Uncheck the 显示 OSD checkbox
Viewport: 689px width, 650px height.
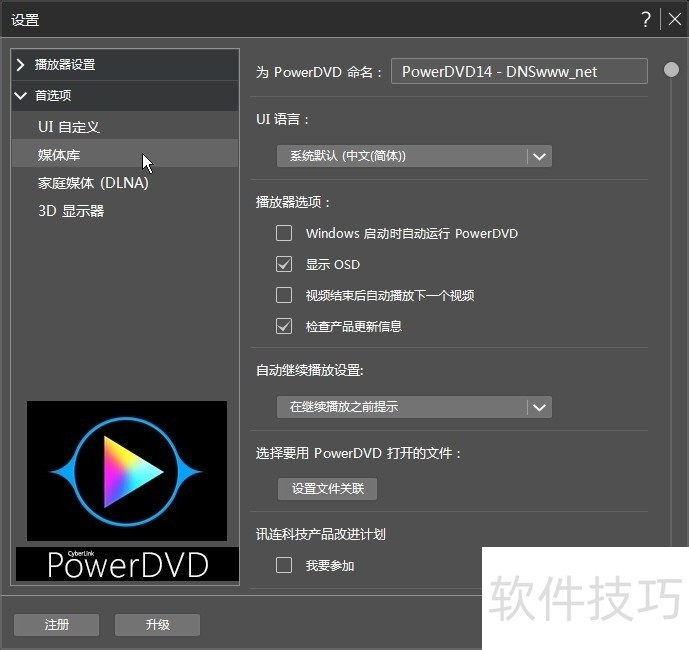pyautogui.click(x=284, y=264)
